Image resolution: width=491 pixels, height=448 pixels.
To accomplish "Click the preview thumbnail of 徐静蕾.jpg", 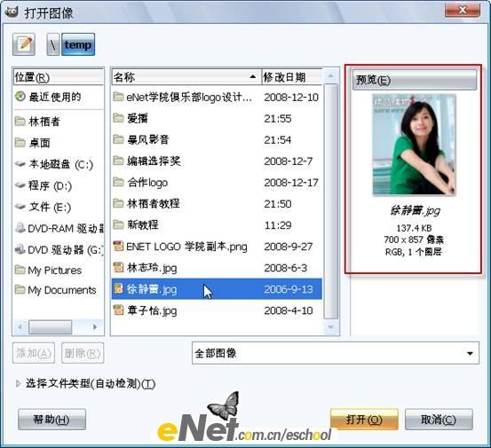I will tap(414, 145).
